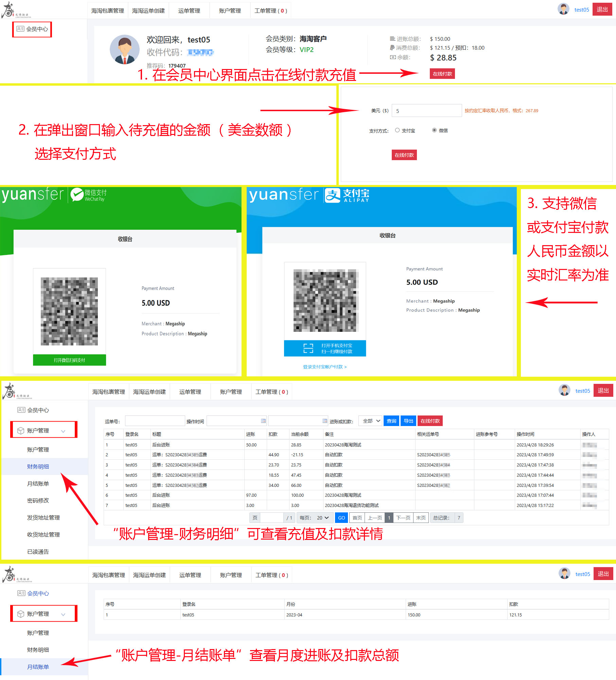Open the 每页 20 page-size dropdown
The height and width of the screenshot is (680, 616).
[323, 518]
